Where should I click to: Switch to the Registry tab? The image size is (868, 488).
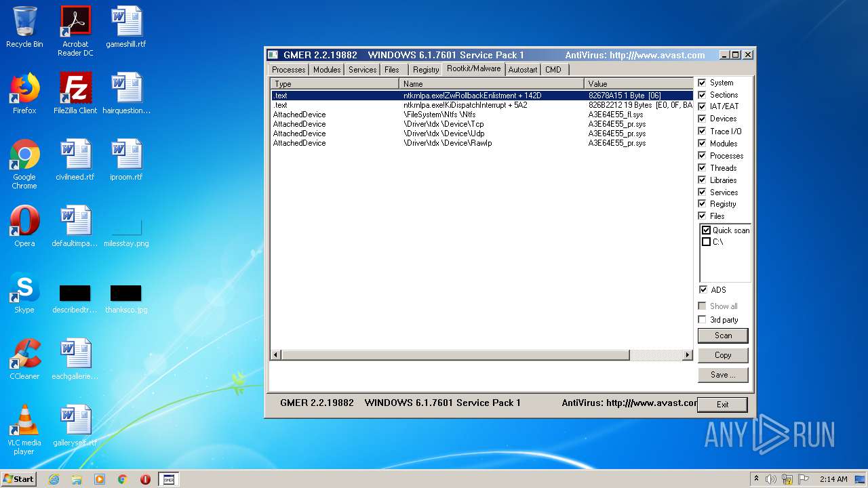[426, 70]
